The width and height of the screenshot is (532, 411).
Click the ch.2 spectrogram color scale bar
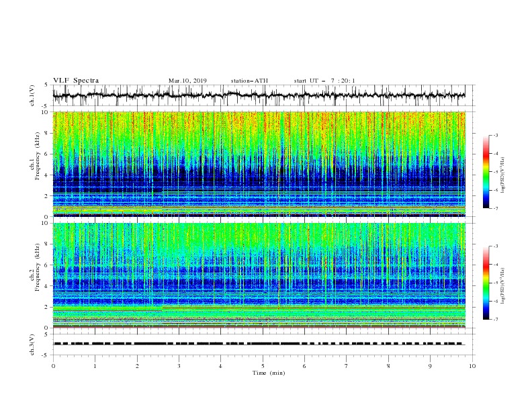(486, 283)
